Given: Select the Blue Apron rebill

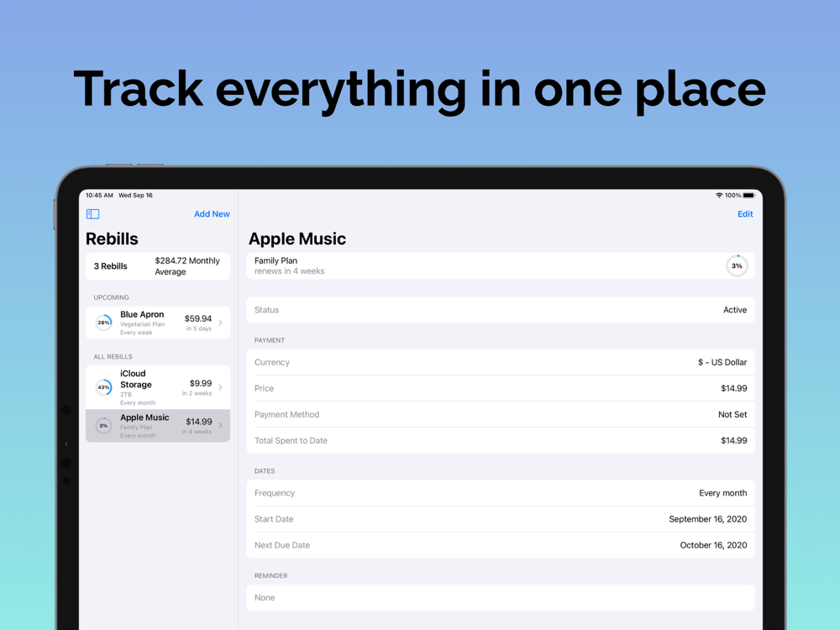Looking at the screenshot, I should tap(158, 323).
